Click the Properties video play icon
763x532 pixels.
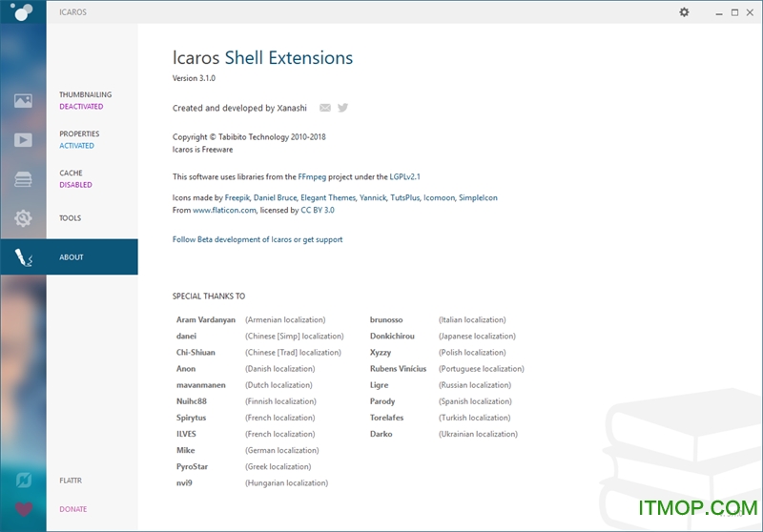23,140
